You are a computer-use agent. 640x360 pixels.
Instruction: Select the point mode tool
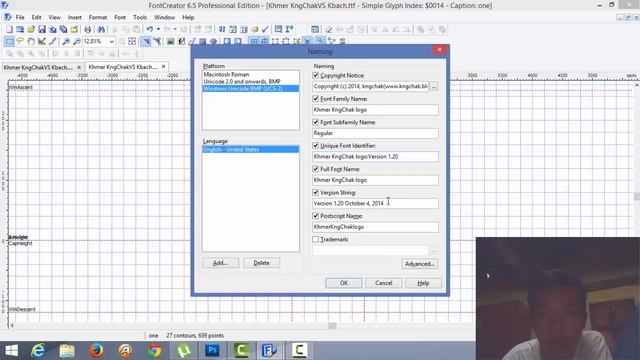(157, 41)
